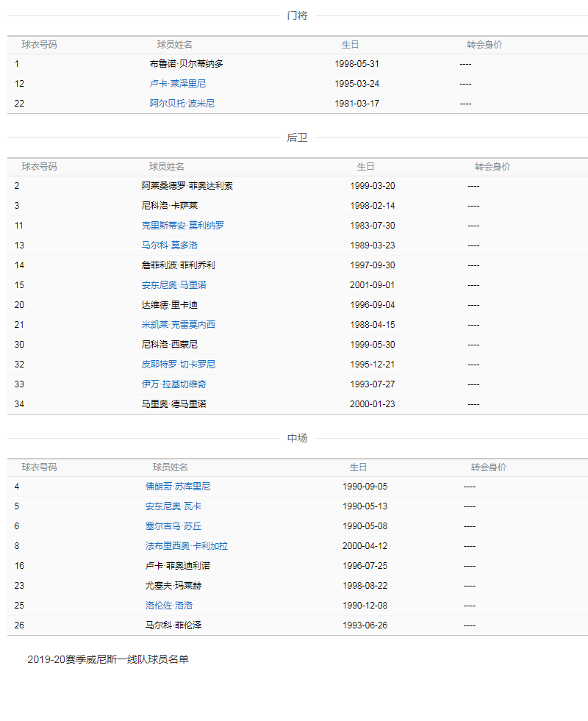Image resolution: width=588 pixels, height=721 pixels.
Task: Open 法布里西奥·卡利加拉 link
Action: pyautogui.click(x=187, y=546)
